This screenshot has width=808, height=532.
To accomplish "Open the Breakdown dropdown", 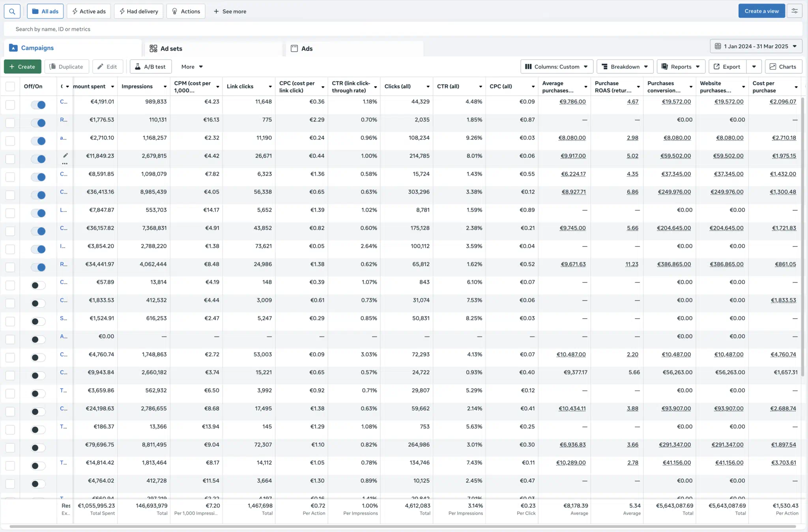I will pos(625,67).
